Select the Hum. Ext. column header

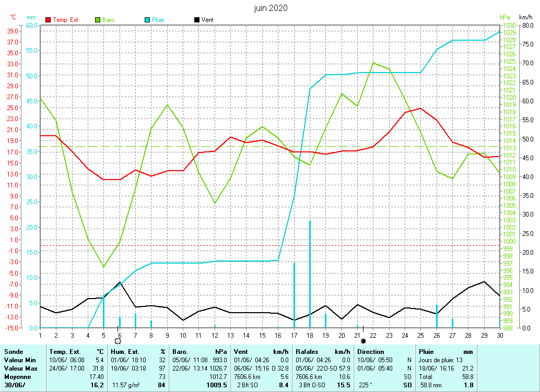click(124, 352)
